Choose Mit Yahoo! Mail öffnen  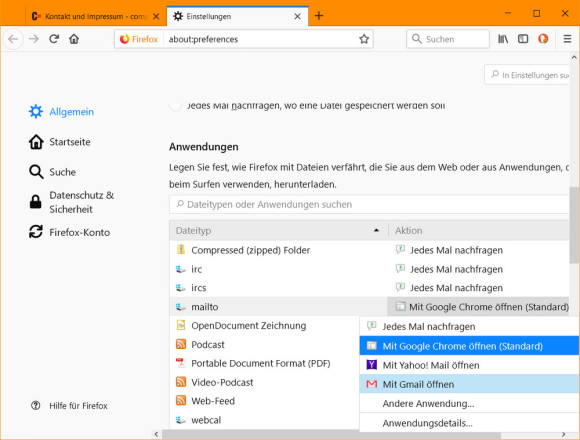click(469, 365)
